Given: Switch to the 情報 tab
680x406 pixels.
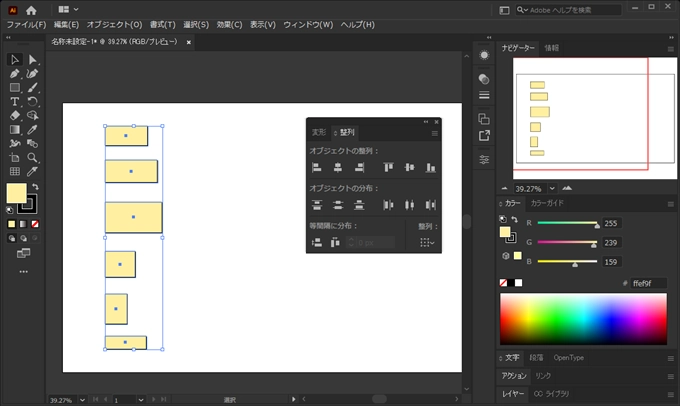Looking at the screenshot, I should (x=552, y=48).
